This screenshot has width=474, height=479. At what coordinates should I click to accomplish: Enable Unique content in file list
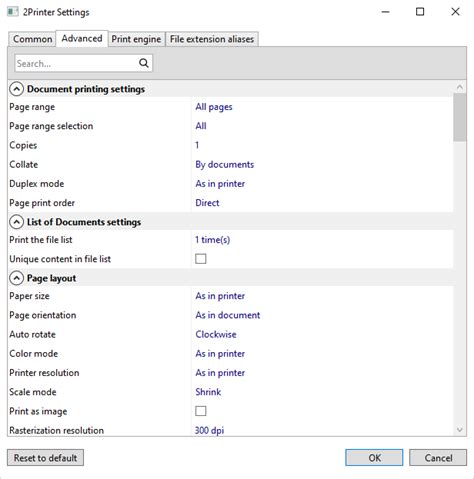pyautogui.click(x=201, y=259)
